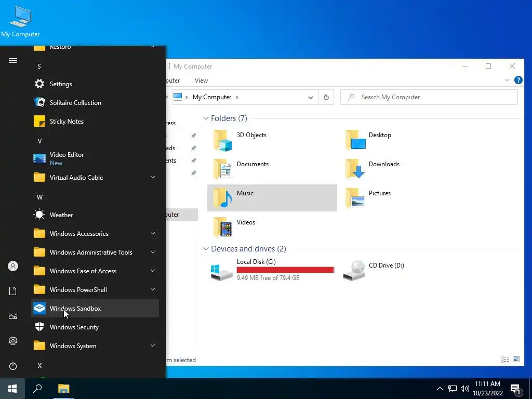The height and width of the screenshot is (399, 532).
Task: Open the View ribbon tab
Action: 201,81
